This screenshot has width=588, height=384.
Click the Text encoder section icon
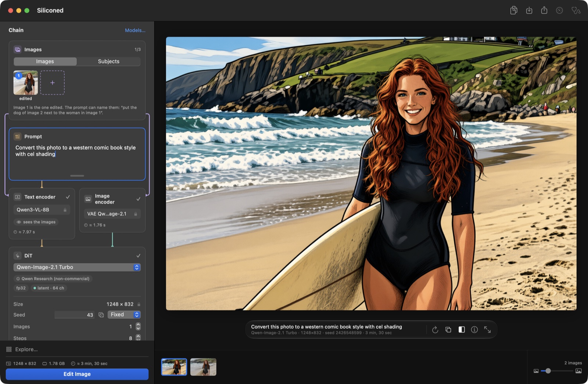point(18,197)
